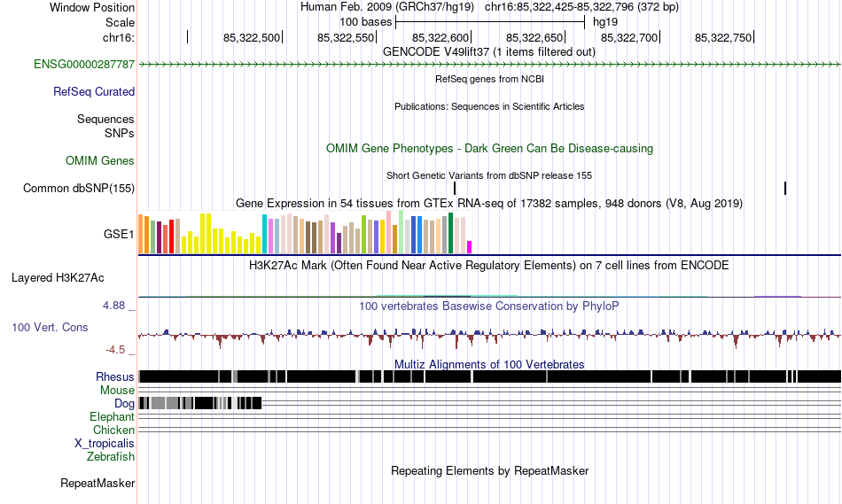Click the magenta last GTEx expression bar
The width and height of the screenshot is (842, 504).
point(470,247)
